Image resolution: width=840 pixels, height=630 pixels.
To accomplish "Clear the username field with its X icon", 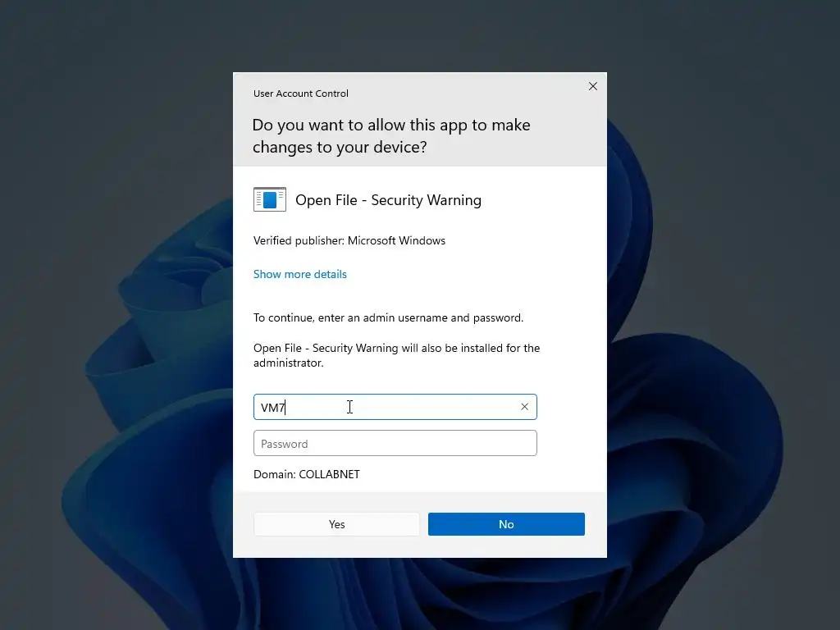I will click(x=524, y=407).
